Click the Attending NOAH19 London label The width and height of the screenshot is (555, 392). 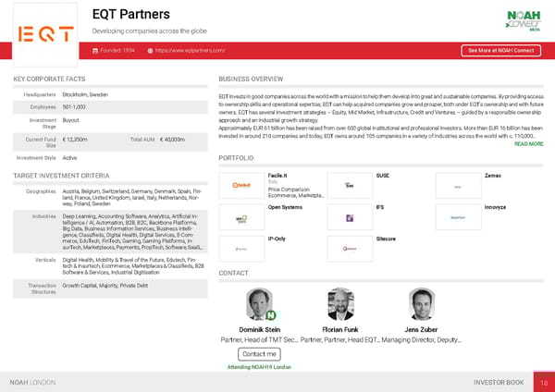coord(259,367)
